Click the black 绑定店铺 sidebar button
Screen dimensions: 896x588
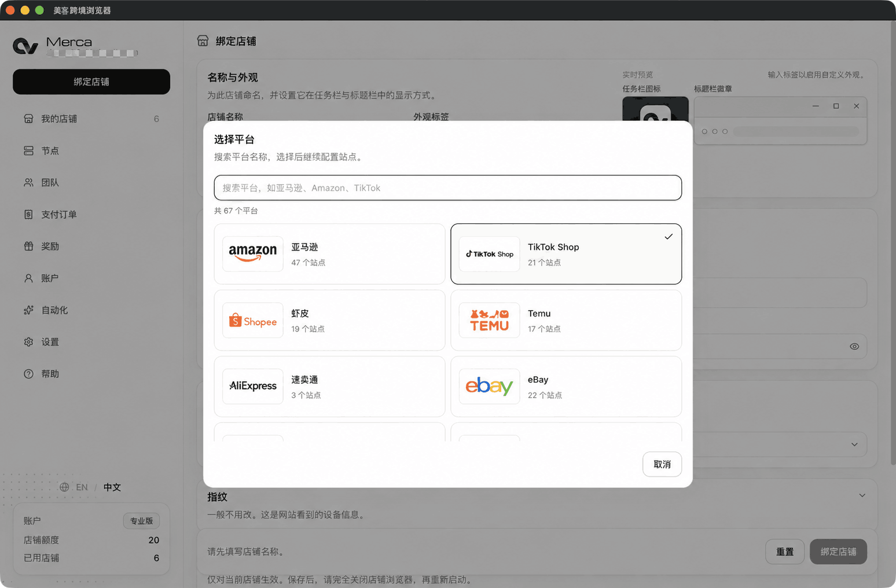coord(91,82)
